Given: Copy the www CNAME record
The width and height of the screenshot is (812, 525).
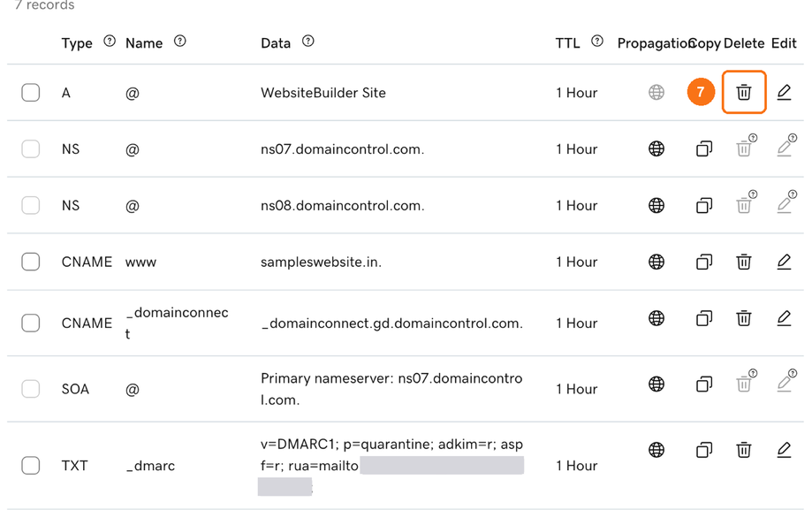Looking at the screenshot, I should click(704, 262).
